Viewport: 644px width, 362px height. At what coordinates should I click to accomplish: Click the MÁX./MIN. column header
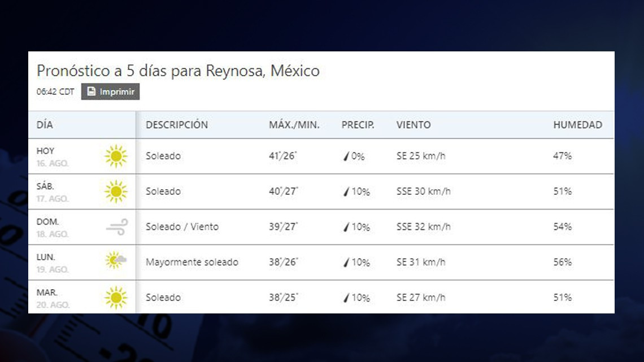[x=294, y=125]
